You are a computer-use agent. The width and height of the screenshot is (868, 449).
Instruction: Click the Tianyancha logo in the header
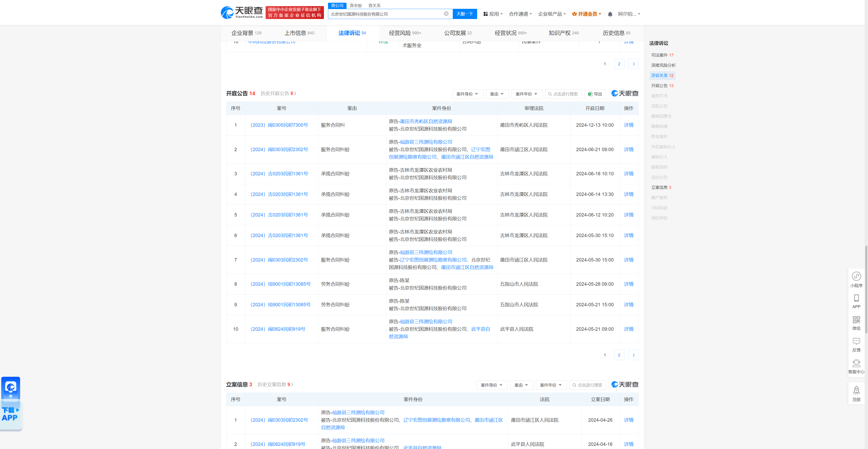(x=242, y=12)
